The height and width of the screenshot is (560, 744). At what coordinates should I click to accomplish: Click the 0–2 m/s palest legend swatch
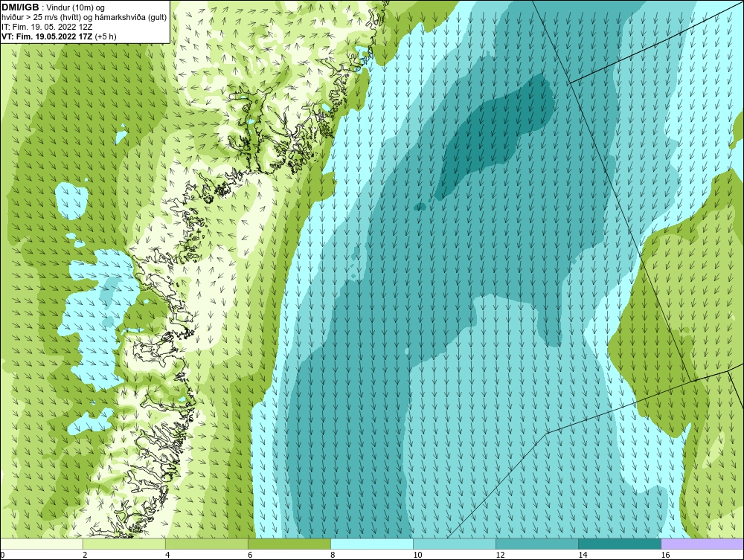click(x=42, y=544)
